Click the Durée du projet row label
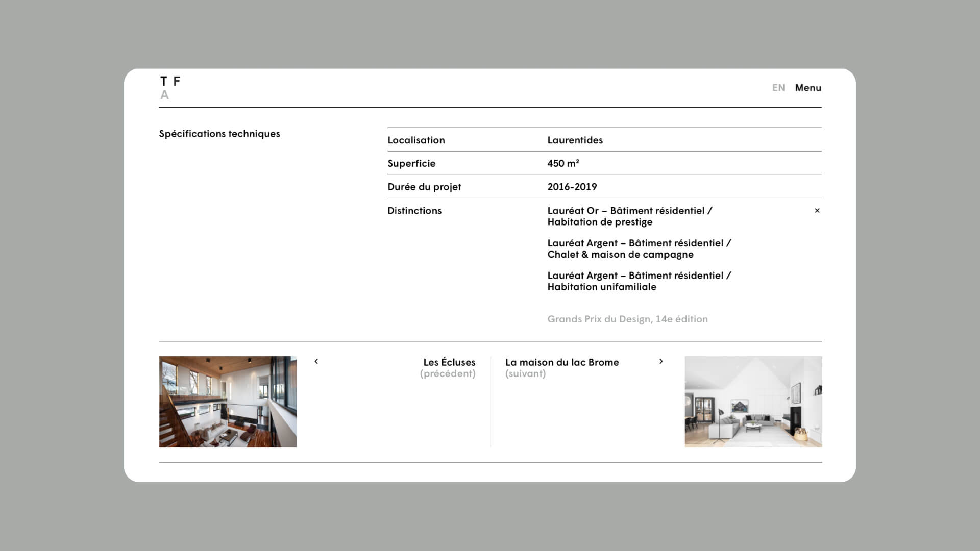The width and height of the screenshot is (980, 551). tap(424, 187)
